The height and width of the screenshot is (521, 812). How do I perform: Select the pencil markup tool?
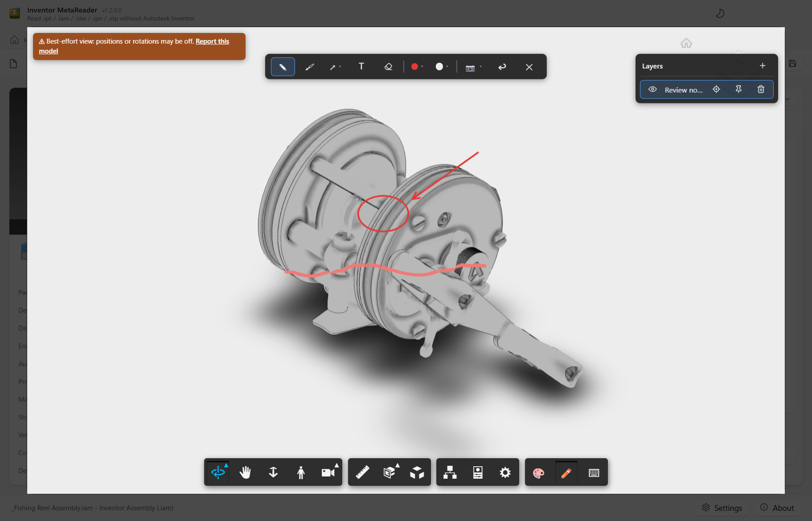[283, 67]
